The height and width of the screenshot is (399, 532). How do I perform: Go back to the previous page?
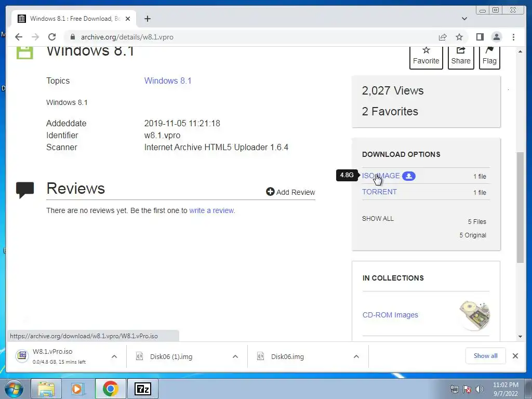[x=19, y=37]
